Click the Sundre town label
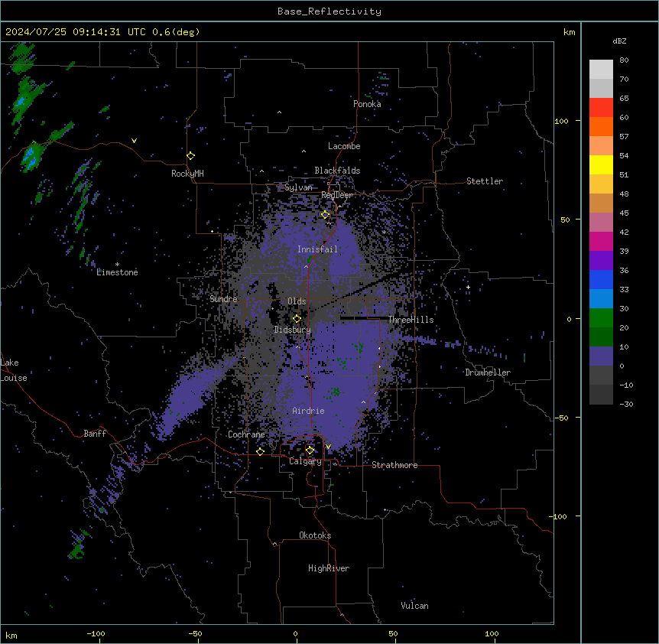 (223, 299)
